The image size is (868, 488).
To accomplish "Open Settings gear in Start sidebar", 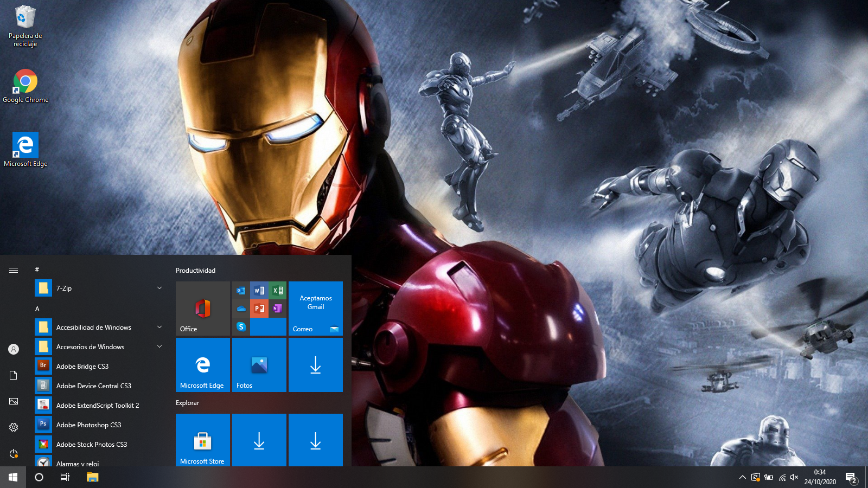I will click(14, 427).
